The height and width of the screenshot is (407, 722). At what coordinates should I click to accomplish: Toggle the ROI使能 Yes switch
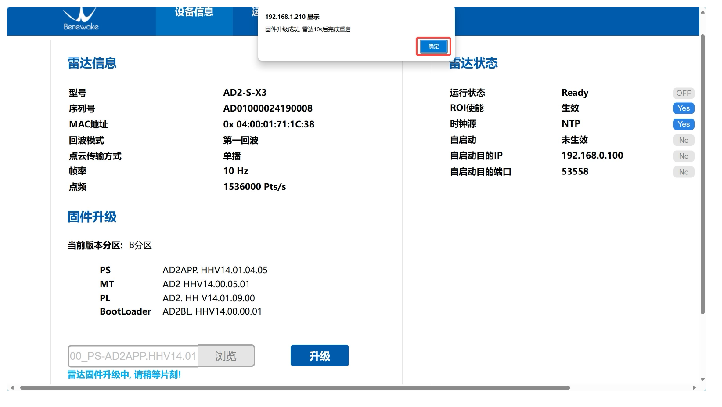[x=683, y=109]
